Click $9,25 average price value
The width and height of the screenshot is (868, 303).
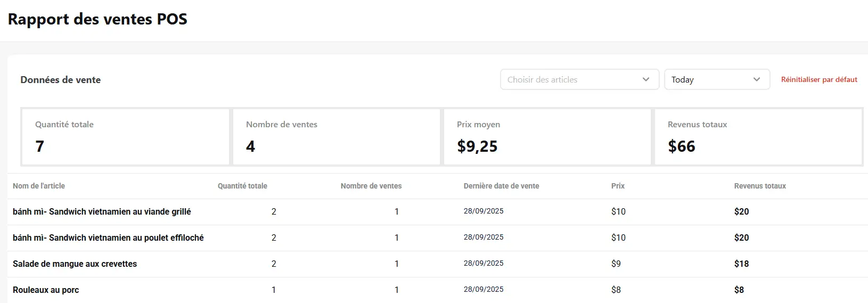(x=477, y=146)
